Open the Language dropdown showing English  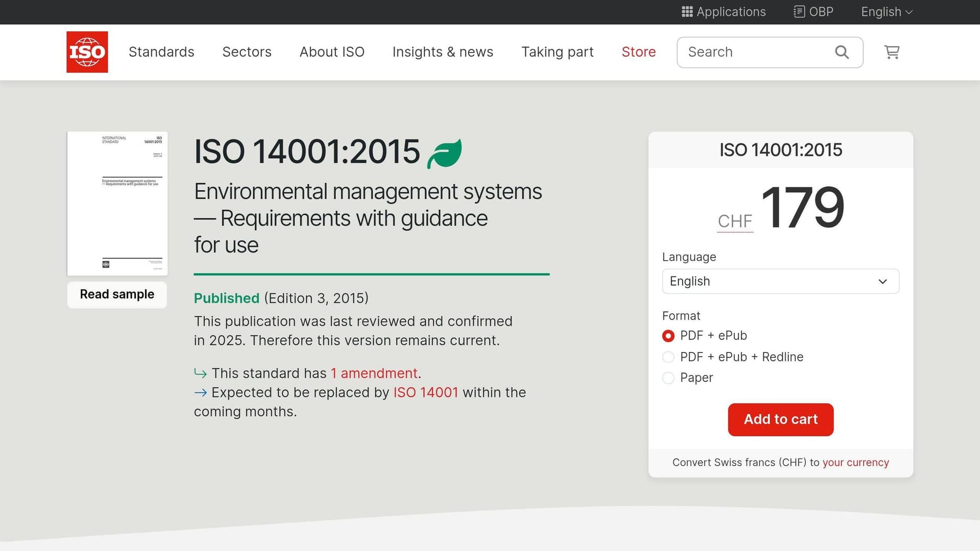[x=780, y=281]
